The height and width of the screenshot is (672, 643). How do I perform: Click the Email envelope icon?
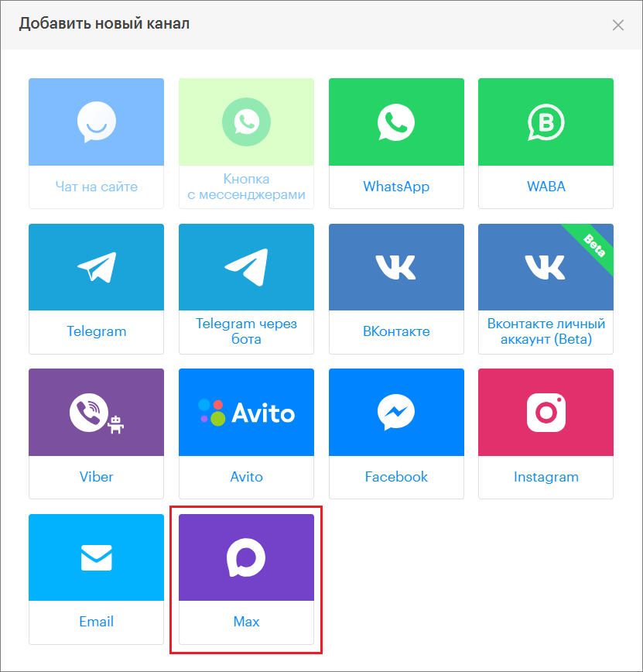click(x=96, y=557)
